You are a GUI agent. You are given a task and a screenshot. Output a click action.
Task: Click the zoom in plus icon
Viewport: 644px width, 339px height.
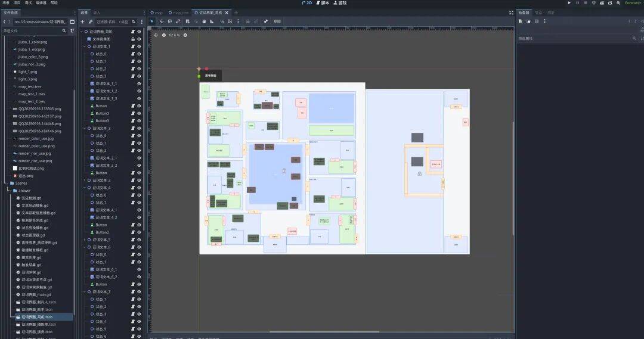pyautogui.click(x=185, y=35)
